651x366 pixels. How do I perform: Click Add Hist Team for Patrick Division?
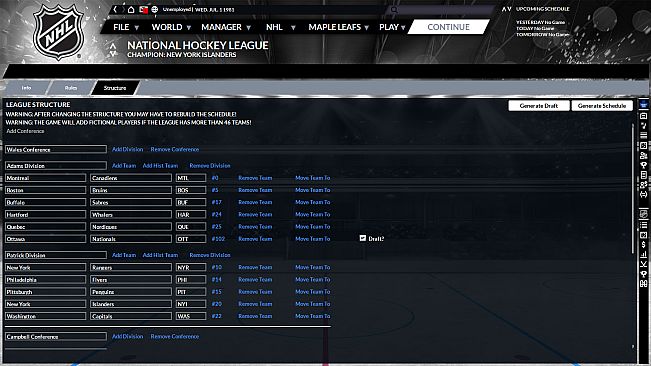click(160, 255)
